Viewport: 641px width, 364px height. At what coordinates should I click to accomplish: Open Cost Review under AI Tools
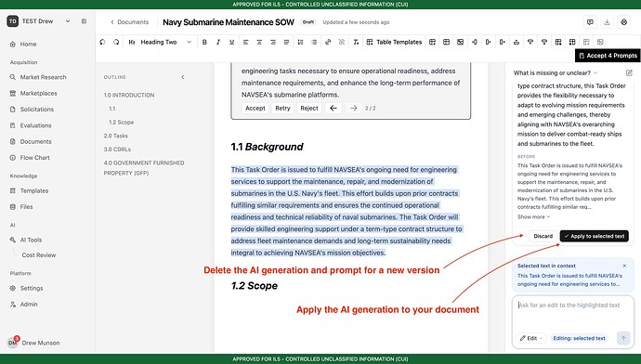coord(39,255)
